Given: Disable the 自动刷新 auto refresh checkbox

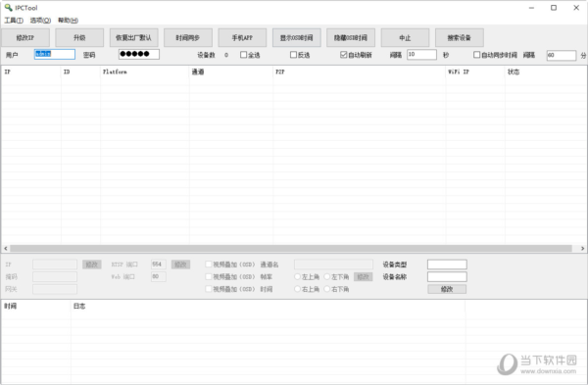Looking at the screenshot, I should tap(344, 55).
